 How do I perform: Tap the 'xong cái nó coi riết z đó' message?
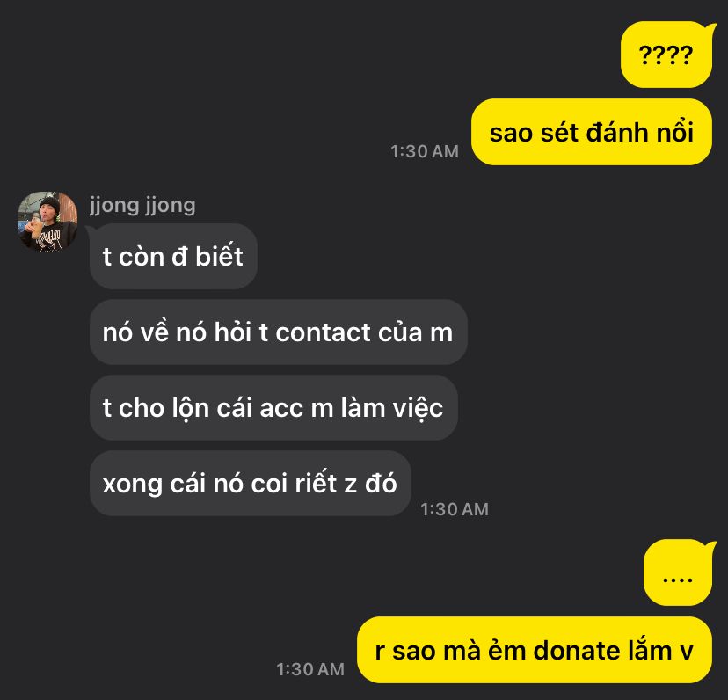click(251, 483)
